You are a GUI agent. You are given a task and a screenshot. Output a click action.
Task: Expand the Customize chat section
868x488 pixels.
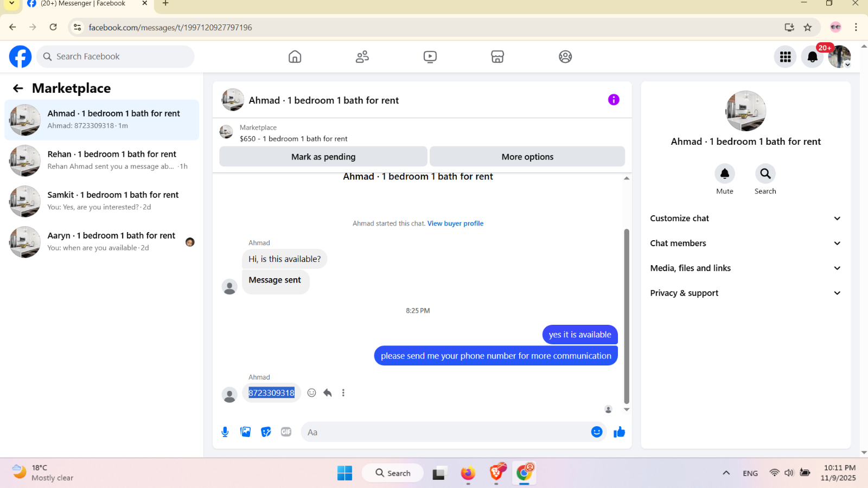click(x=745, y=219)
